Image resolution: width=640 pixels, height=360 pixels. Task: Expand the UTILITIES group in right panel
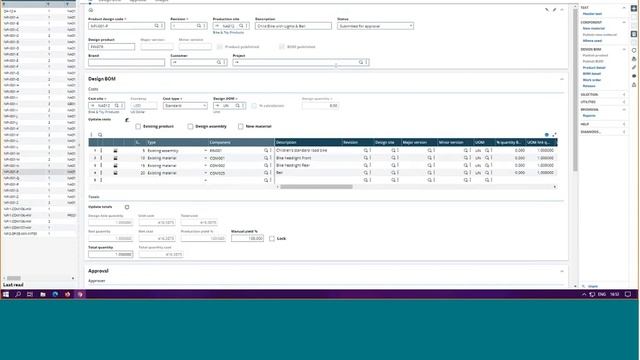pos(624,102)
